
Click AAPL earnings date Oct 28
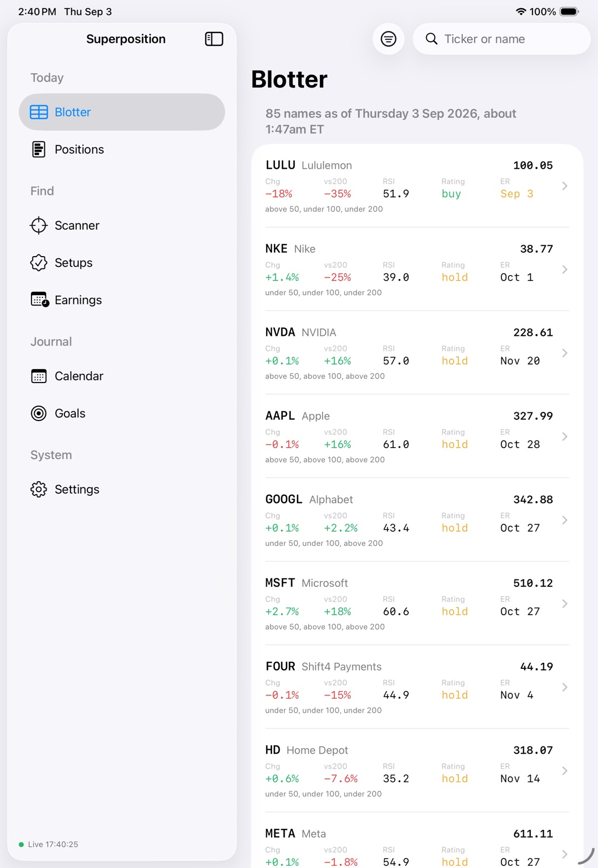[x=520, y=444]
